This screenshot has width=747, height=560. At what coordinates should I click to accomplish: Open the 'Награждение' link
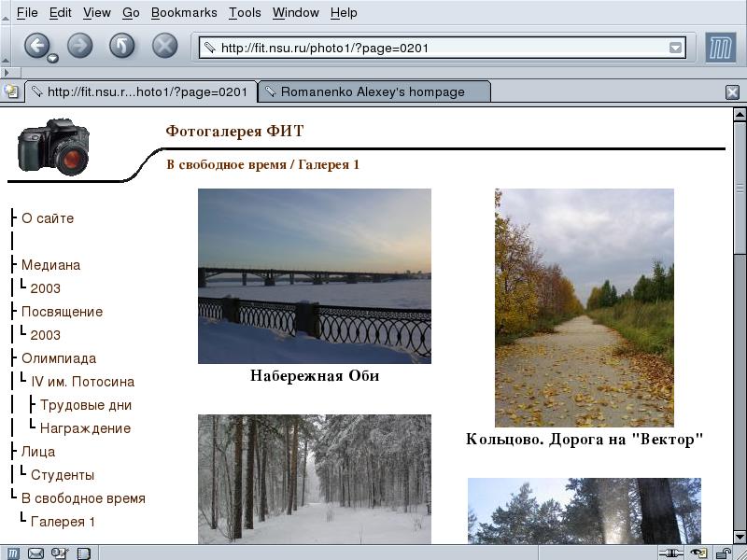[85, 428]
